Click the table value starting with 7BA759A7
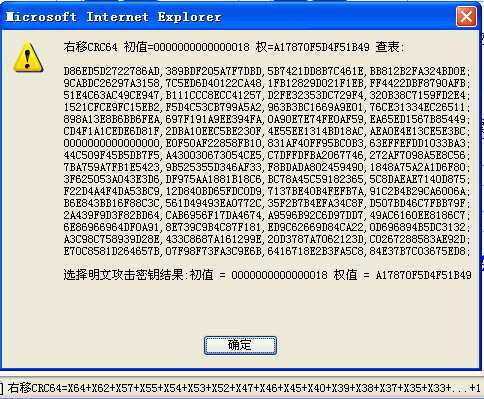Viewport: 484px width, 399px height. click(x=111, y=167)
